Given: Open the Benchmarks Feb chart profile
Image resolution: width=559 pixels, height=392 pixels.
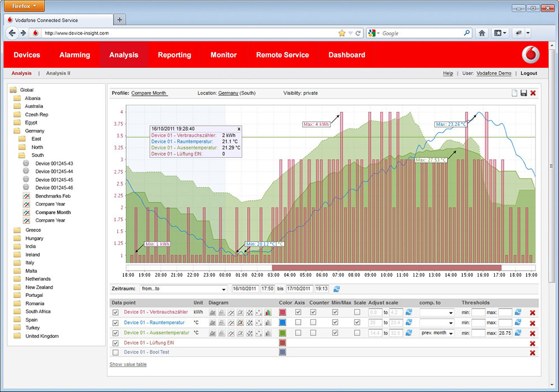Looking at the screenshot, I should click(x=53, y=196).
